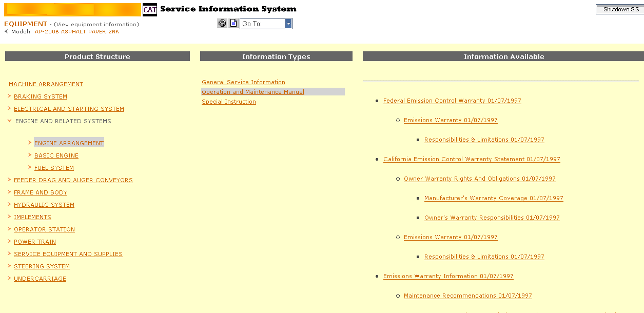This screenshot has height=313, width=644.
Task: Click the EQUIPMENT heading
Action: [26, 24]
